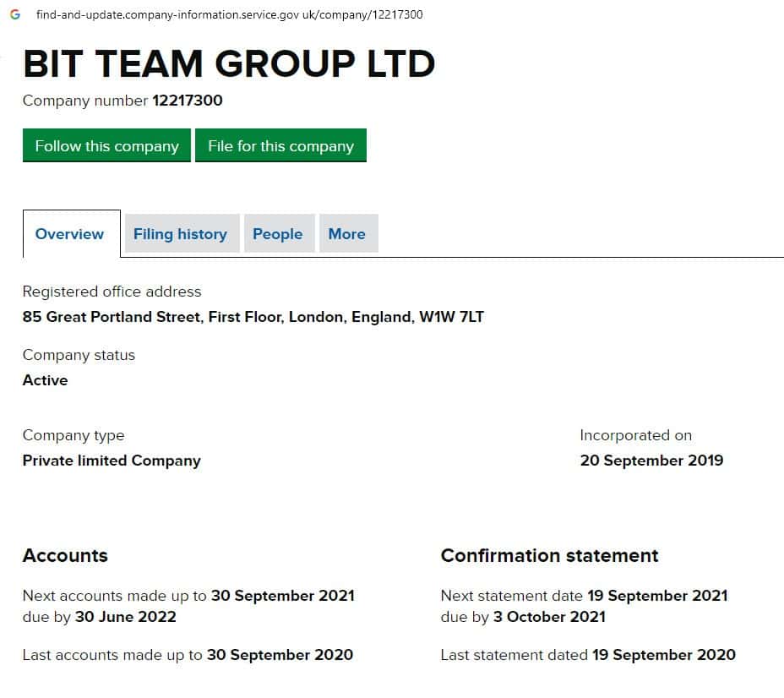Click the Confirmation statement heading

click(549, 556)
